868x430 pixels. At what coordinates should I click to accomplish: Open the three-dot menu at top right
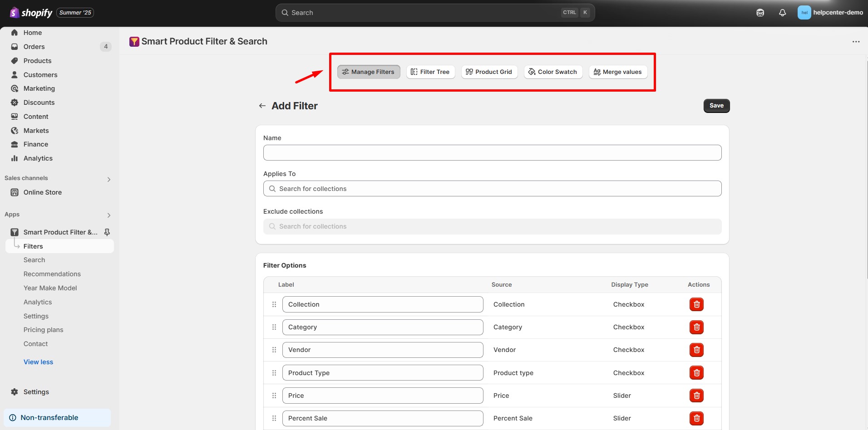856,42
